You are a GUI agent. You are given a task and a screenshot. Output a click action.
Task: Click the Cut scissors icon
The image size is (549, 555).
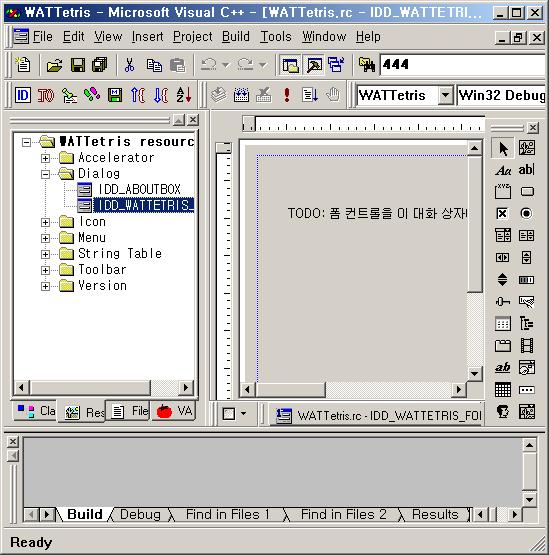click(130, 65)
